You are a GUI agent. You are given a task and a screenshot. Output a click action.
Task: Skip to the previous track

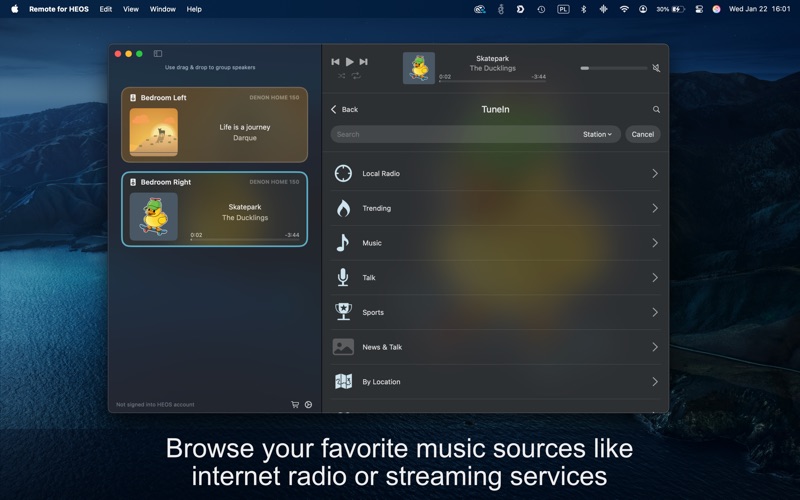(x=335, y=62)
